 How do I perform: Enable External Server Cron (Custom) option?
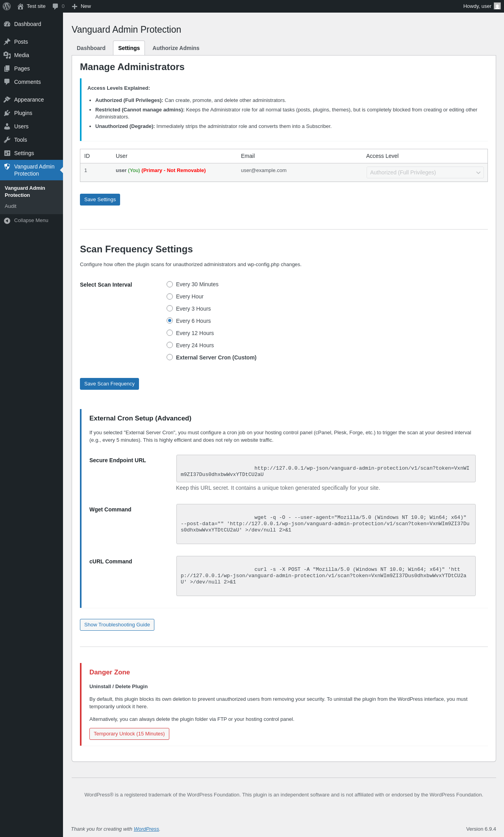170,357
